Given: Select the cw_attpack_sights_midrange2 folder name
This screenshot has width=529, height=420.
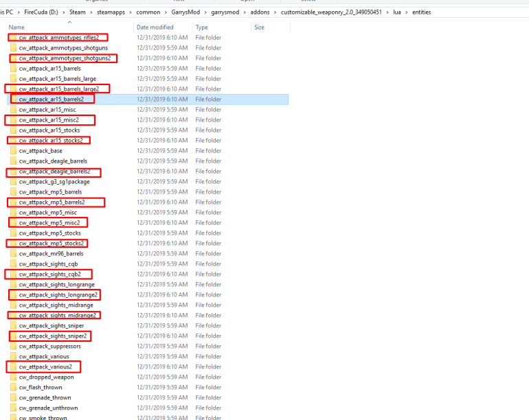Looking at the screenshot, I should point(58,315).
